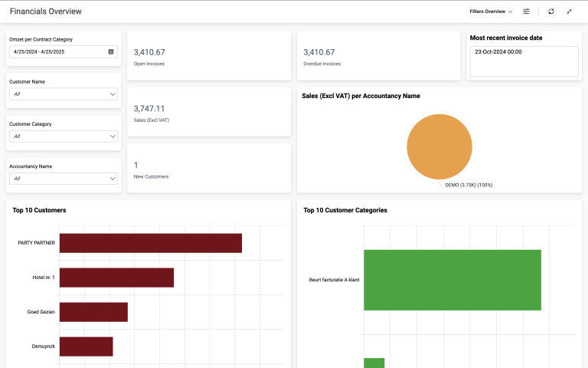Image resolution: width=588 pixels, height=368 pixels.
Task: Select the Goed Gezien bar
Action: click(93, 312)
